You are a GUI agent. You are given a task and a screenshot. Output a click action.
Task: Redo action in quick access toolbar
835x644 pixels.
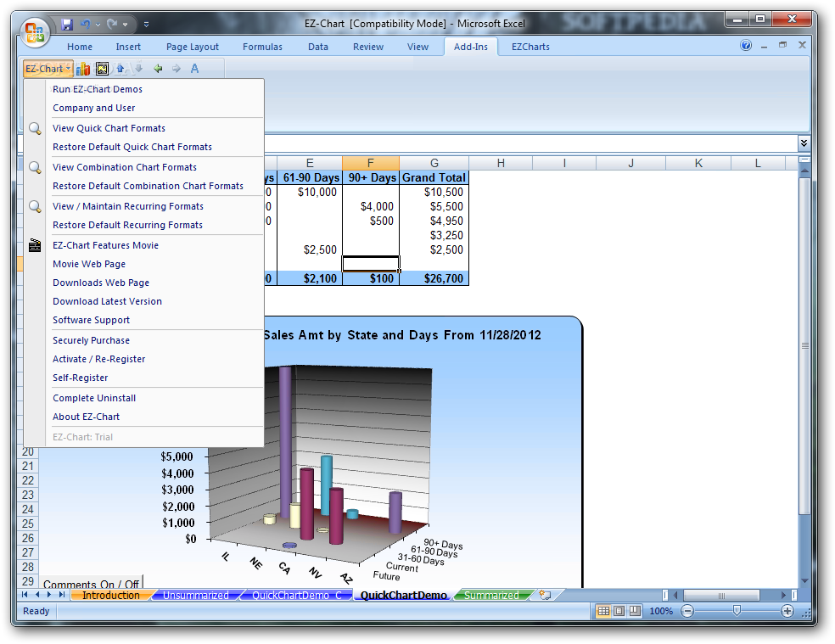pos(112,25)
